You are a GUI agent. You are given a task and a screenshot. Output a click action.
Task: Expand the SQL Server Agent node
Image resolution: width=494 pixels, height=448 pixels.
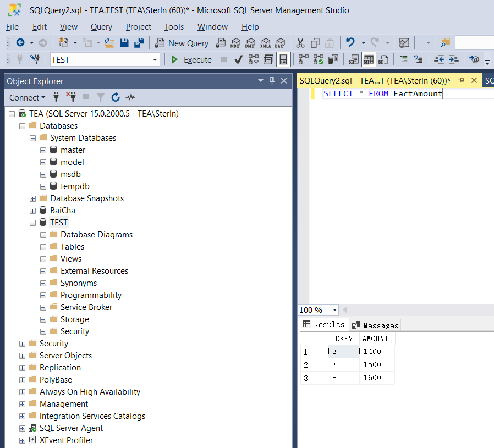(x=22, y=428)
